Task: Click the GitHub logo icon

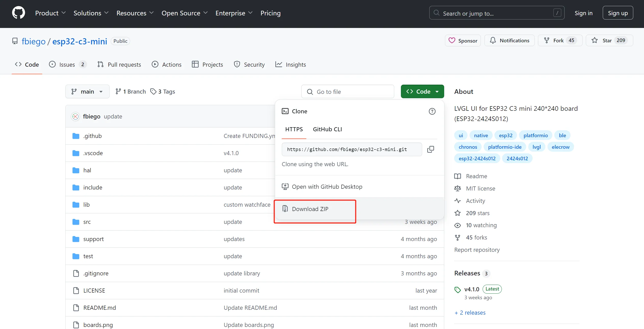Action: 18,13
